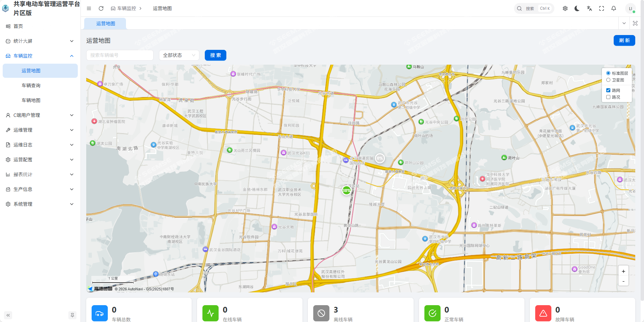This screenshot has width=644, height=322.
Task: Collapse the 车辆监控 menu
Action: pyautogui.click(x=40, y=56)
